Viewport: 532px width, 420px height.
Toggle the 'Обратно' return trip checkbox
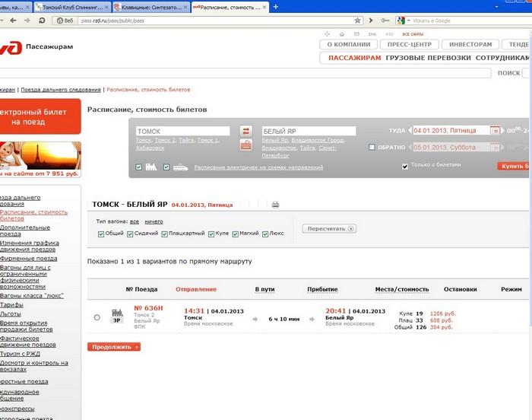coord(372,147)
